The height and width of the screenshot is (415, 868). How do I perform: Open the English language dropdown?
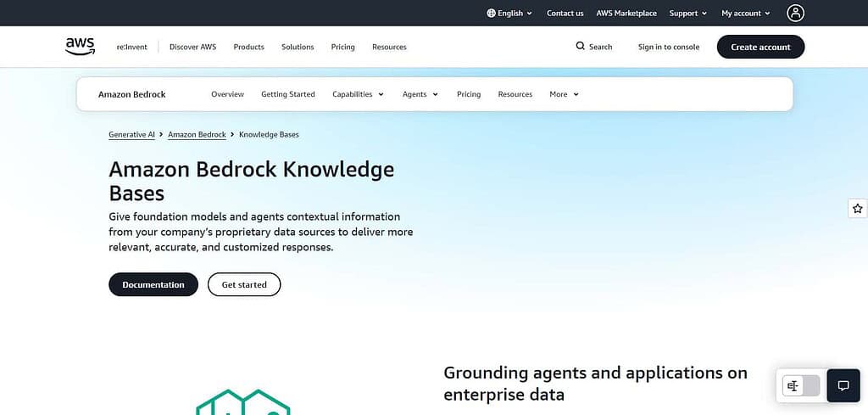[x=509, y=14]
